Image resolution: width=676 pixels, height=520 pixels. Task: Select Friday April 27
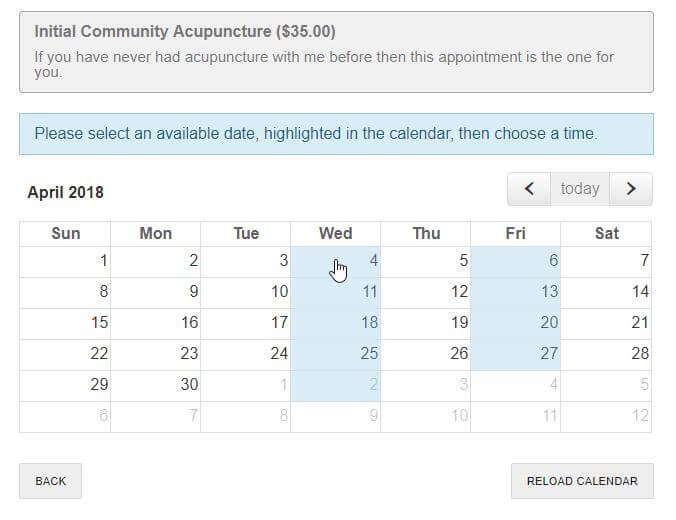[516, 355]
